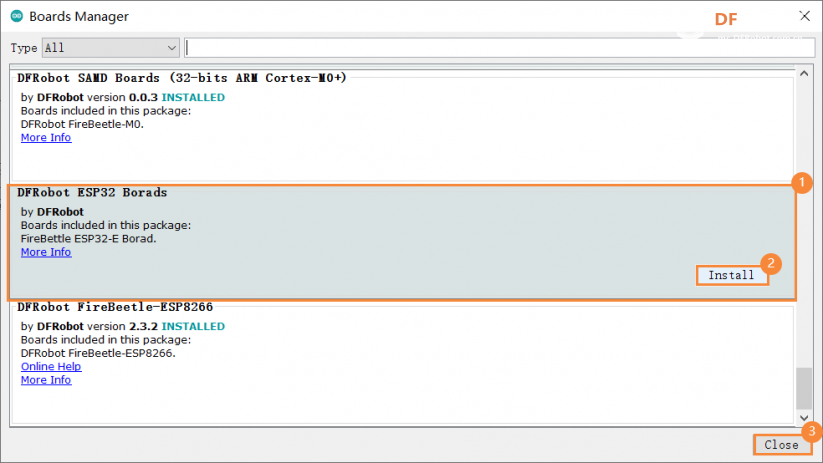Screen dimensions: 823x463
Task: Click the board search input field
Action: tap(500, 48)
